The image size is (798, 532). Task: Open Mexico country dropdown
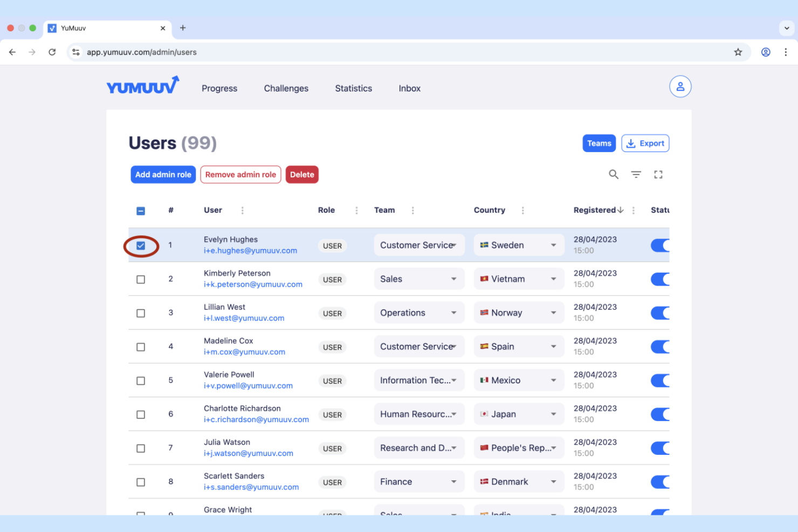(x=519, y=380)
